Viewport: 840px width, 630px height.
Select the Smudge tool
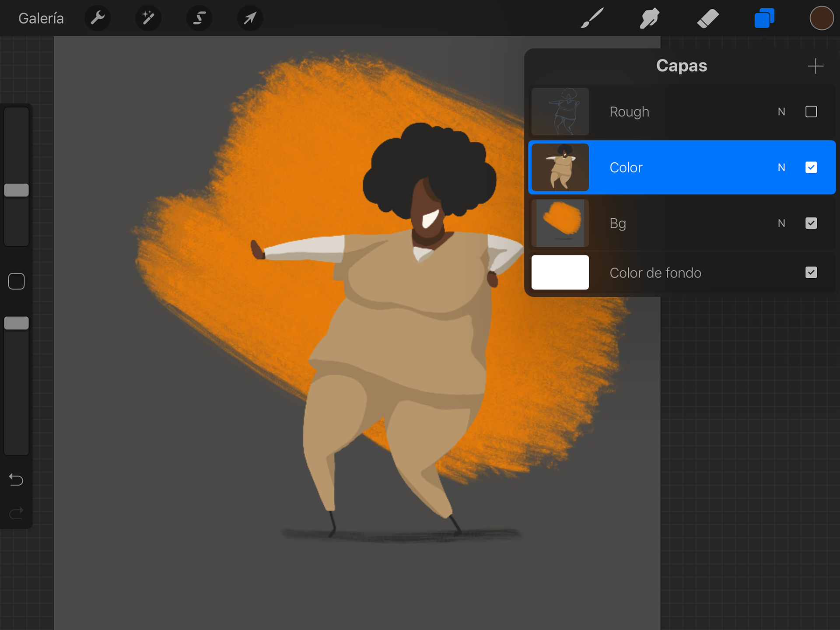649,18
